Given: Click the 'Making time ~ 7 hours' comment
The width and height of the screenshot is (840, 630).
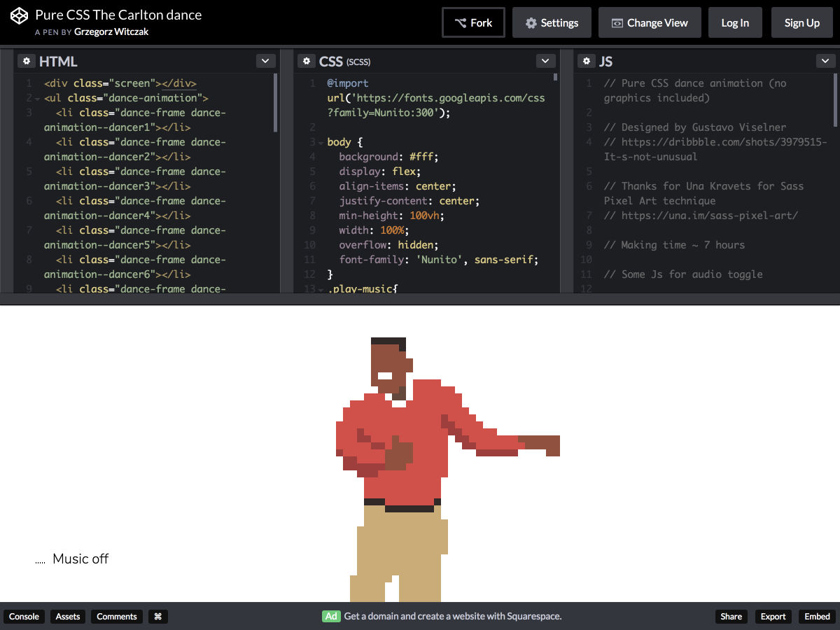Looking at the screenshot, I should pyautogui.click(x=673, y=245).
